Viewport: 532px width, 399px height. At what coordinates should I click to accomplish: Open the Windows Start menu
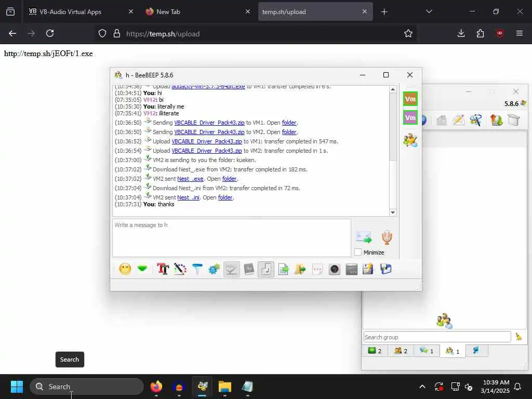[x=17, y=387]
